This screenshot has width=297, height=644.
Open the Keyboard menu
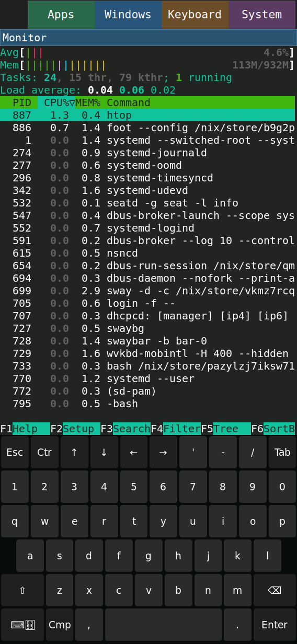(x=195, y=15)
